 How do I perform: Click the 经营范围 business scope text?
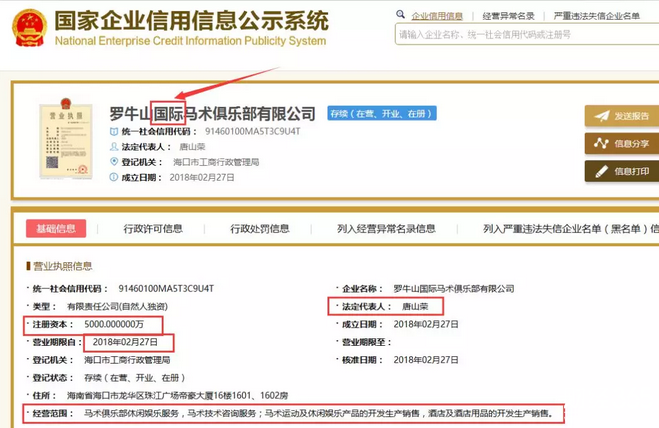pos(318,413)
